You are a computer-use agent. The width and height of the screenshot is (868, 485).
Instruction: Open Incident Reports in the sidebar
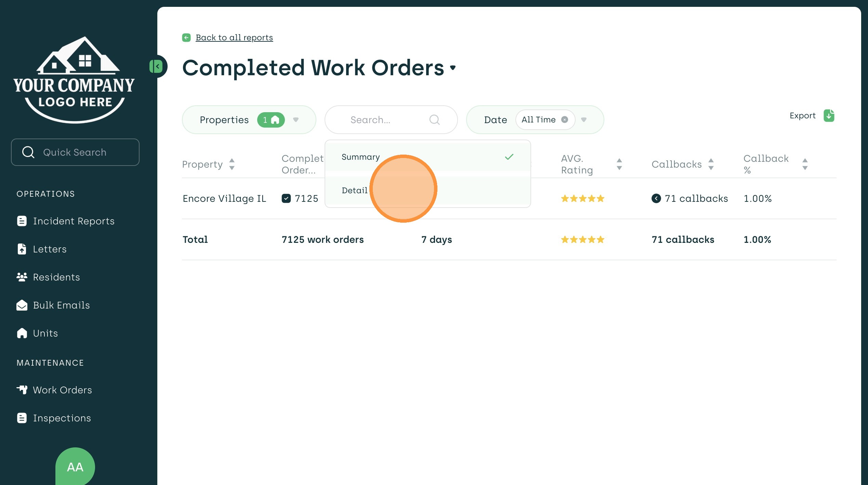74,221
